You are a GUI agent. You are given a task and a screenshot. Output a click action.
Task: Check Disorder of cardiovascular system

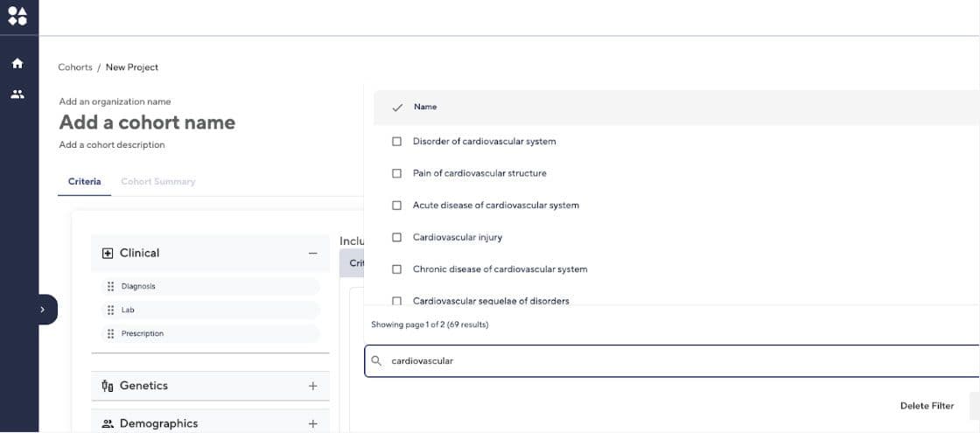pos(396,142)
